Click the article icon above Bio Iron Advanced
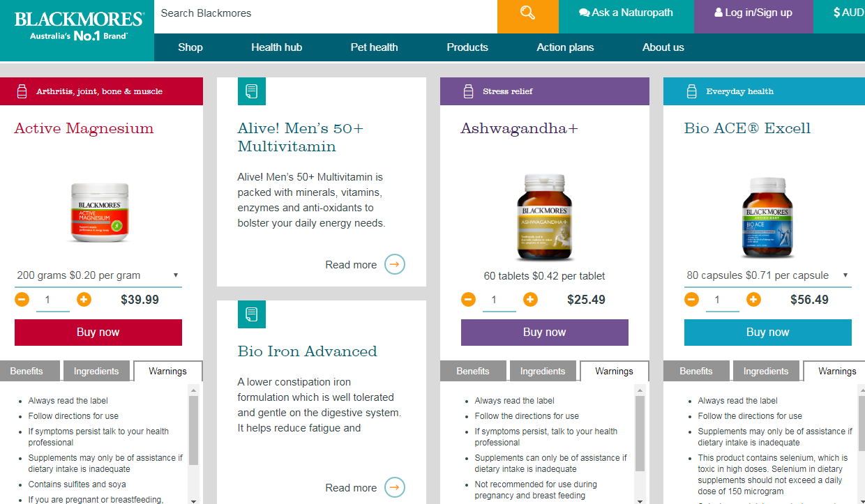The width and height of the screenshot is (865, 504). [252, 314]
